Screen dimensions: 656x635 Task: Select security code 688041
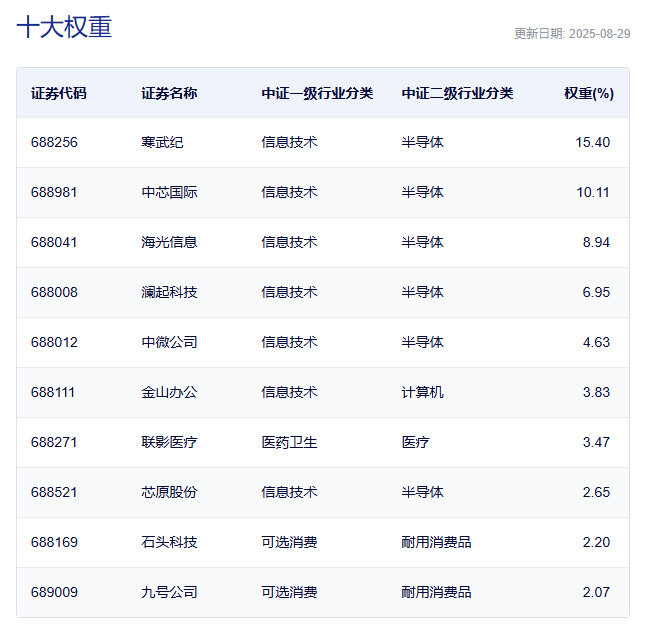[54, 242]
